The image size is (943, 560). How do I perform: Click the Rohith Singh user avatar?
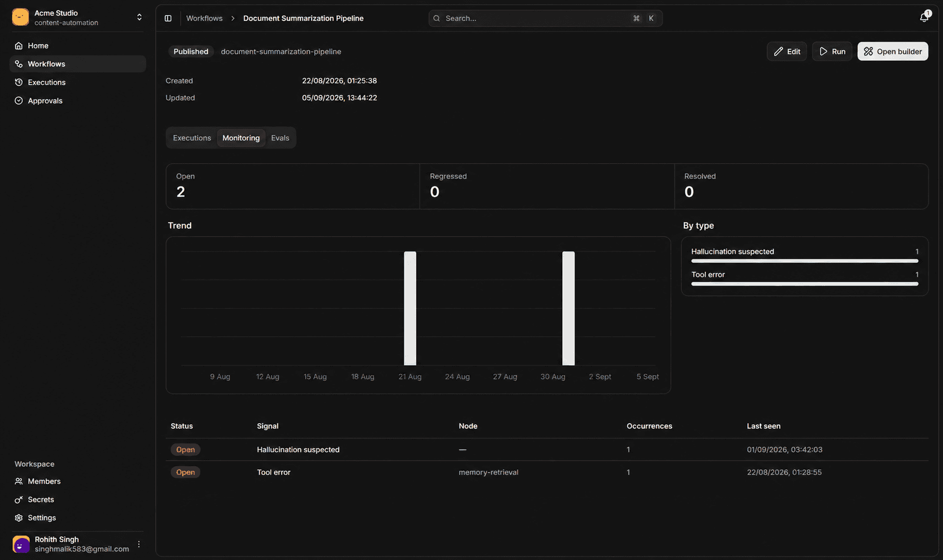(x=21, y=544)
